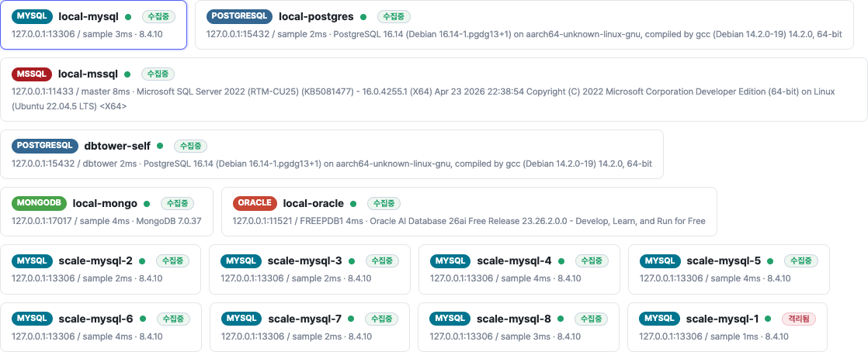Open the scale-mysql-8 instance title
Image resolution: width=868 pixels, height=352 pixels.
pos(514,319)
